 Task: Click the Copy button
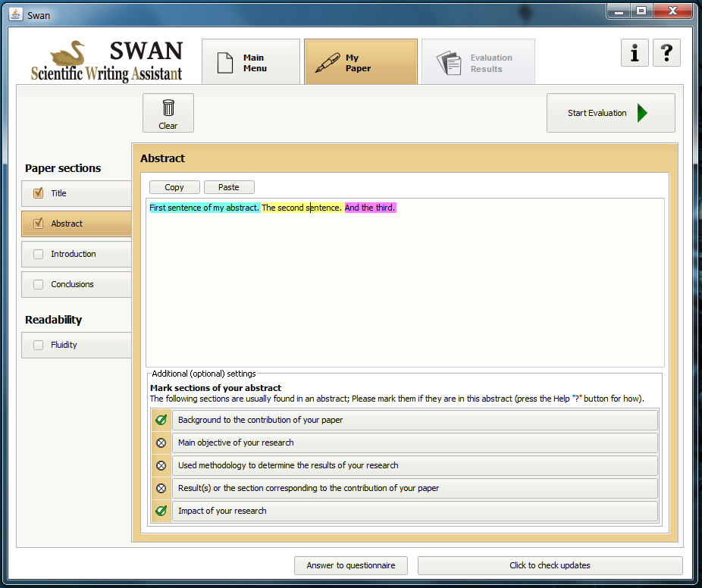(x=174, y=187)
